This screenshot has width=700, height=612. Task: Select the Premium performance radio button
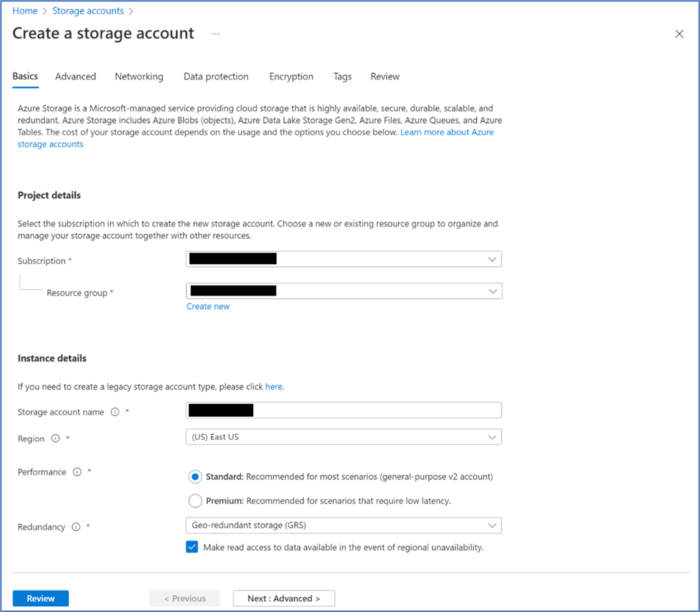(195, 501)
